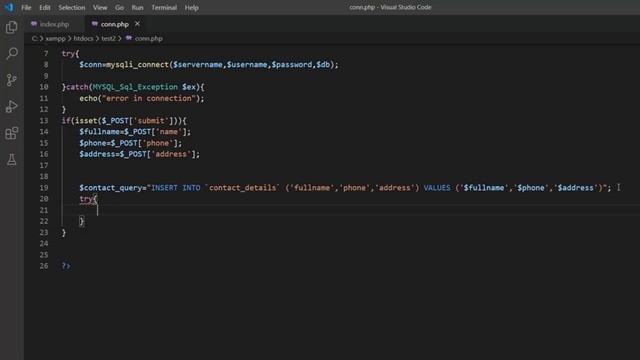
Task: Click contact_details table name in query
Action: [x=242, y=187]
